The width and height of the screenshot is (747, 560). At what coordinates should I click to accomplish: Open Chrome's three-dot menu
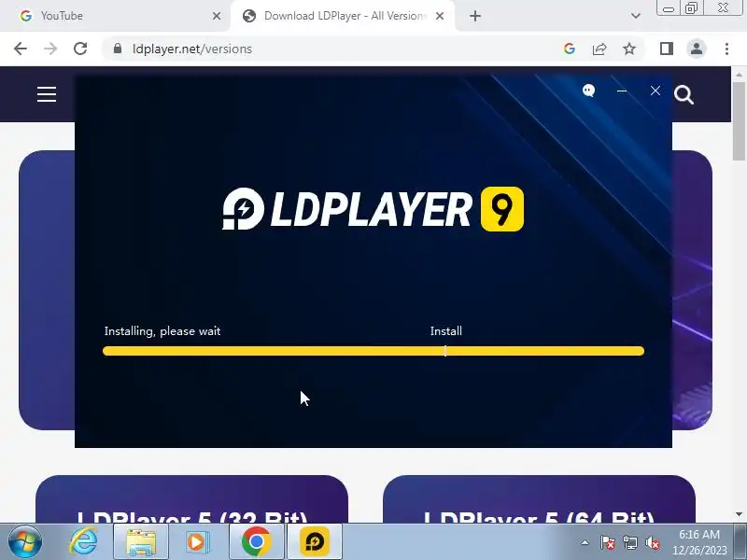(x=726, y=49)
